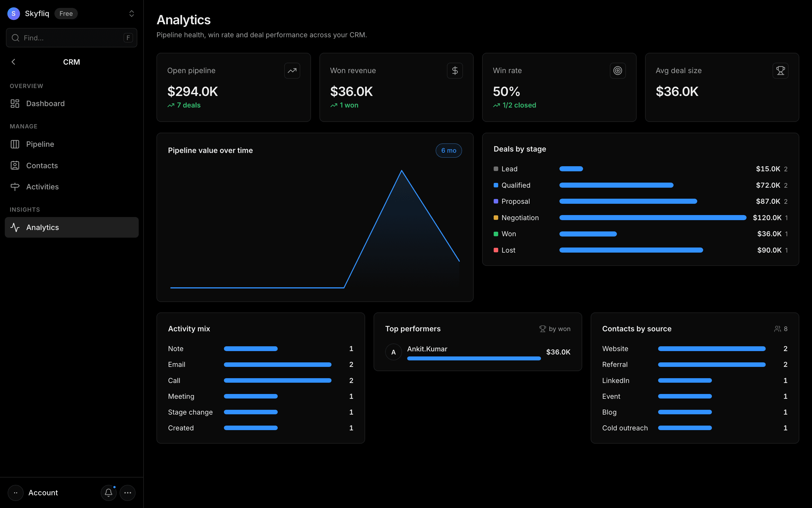812x508 pixels.
Task: Change the 6 mo time range
Action: (x=449, y=150)
